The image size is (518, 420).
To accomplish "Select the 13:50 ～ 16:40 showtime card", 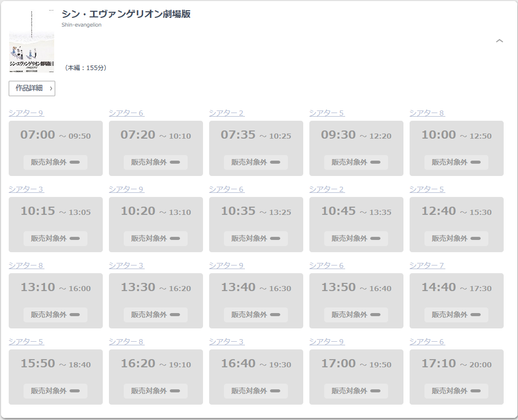I will [356, 301].
